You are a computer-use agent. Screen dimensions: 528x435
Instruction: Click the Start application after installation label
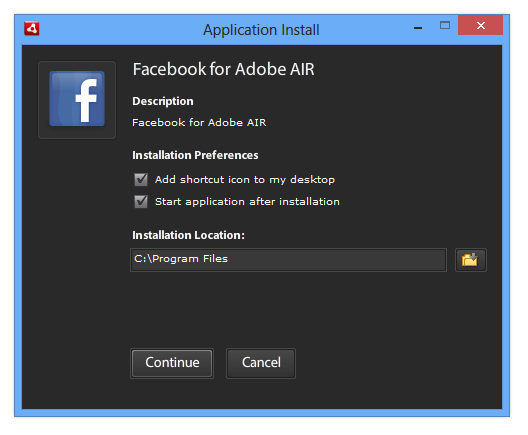pos(247,202)
